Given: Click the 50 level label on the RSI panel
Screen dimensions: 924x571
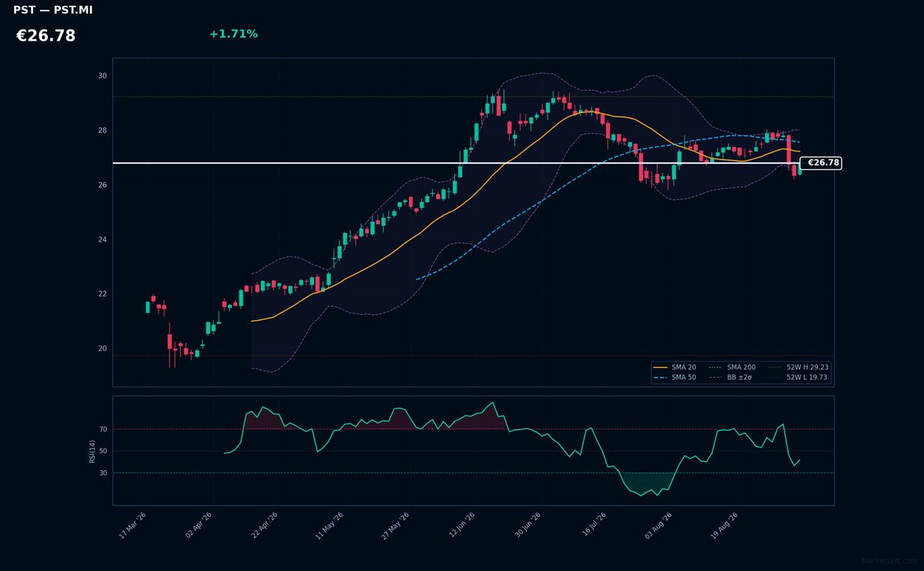Looking at the screenshot, I should point(103,451).
